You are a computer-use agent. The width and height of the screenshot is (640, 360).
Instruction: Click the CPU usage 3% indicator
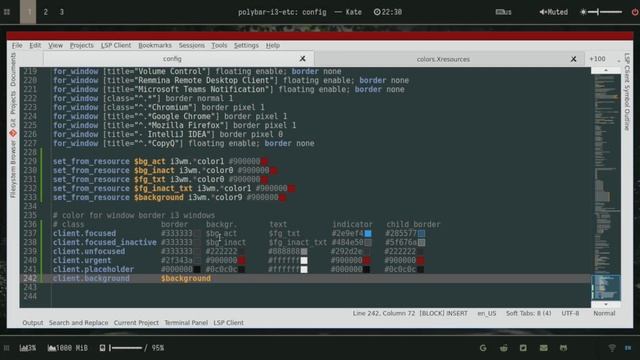click(x=27, y=348)
